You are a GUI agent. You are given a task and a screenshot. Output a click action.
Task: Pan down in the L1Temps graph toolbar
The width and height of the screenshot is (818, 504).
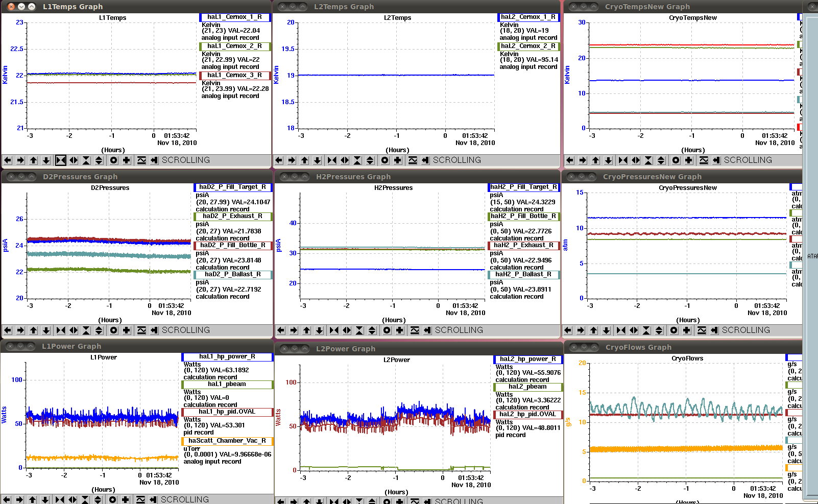46,160
